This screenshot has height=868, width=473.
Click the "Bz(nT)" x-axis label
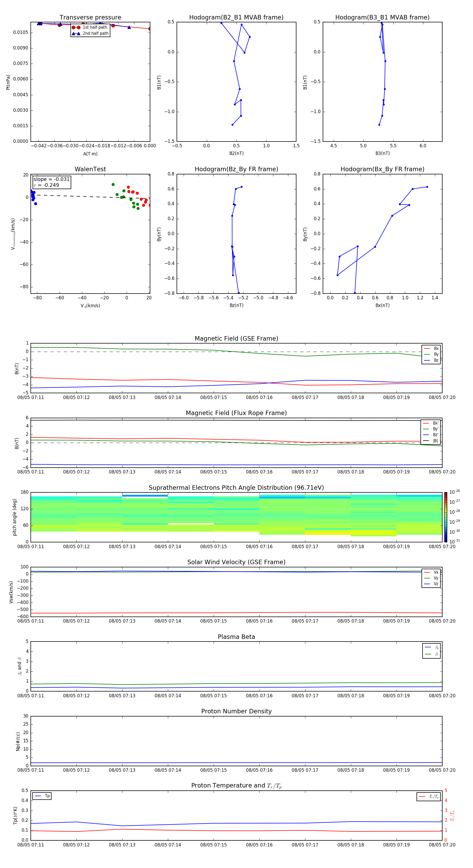click(236, 305)
